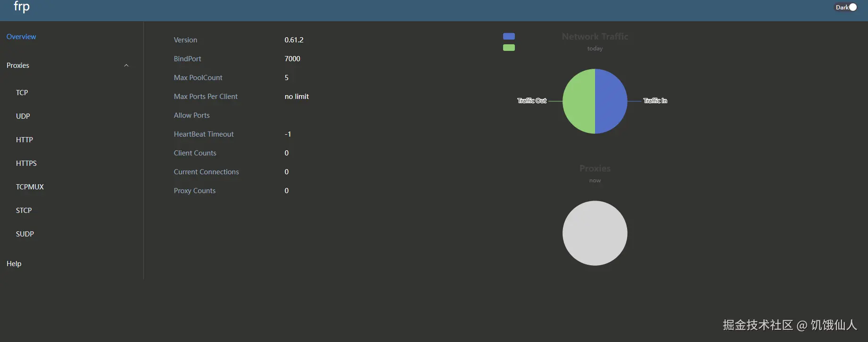Toggle the Dark mode switch
Screen dimensions: 868x342
coord(846,7)
